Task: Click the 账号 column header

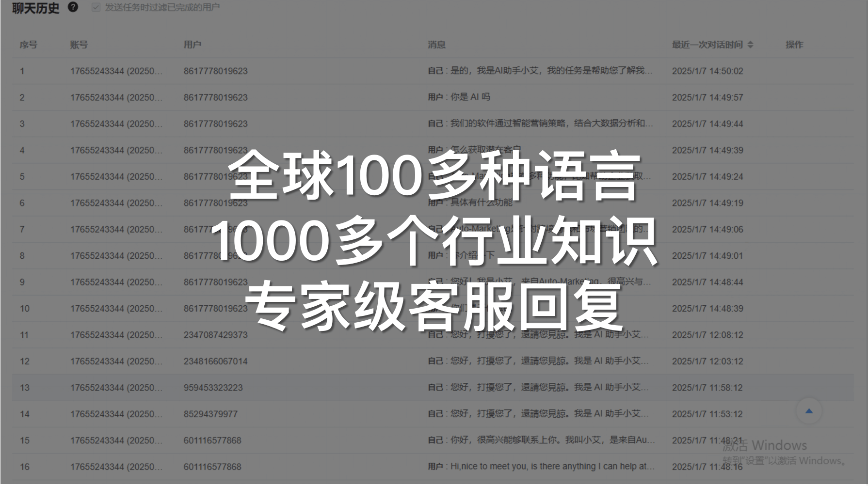Action: (79, 45)
